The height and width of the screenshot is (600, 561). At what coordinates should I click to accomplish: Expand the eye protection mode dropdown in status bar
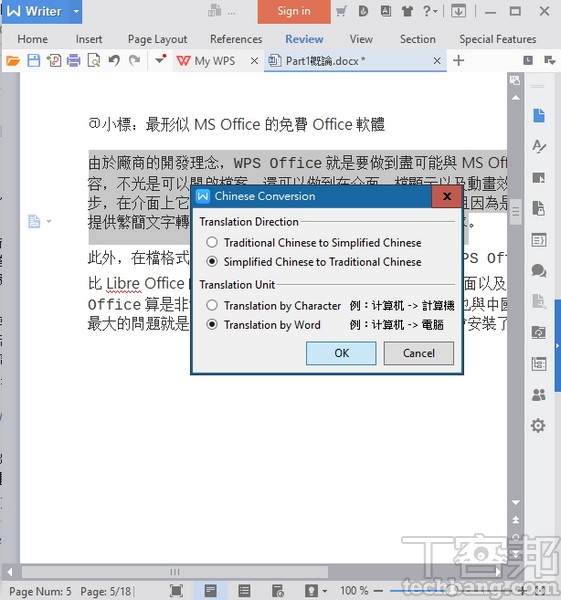(325, 591)
